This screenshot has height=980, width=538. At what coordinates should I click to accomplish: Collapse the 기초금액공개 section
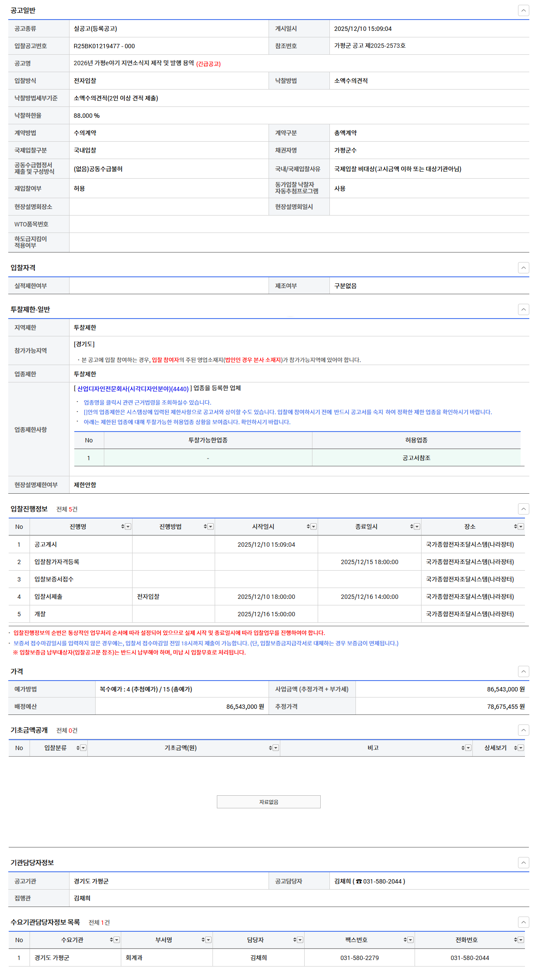523,730
